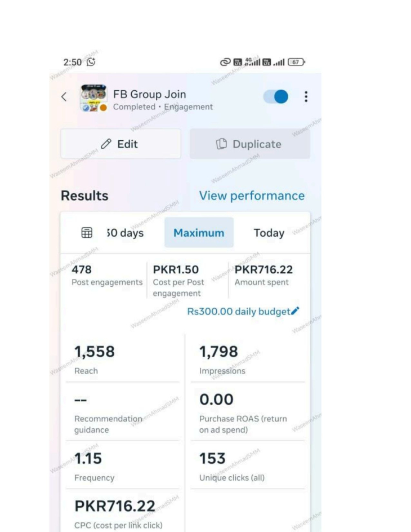
Task: Switch to the Today tab
Action: pyautogui.click(x=269, y=233)
